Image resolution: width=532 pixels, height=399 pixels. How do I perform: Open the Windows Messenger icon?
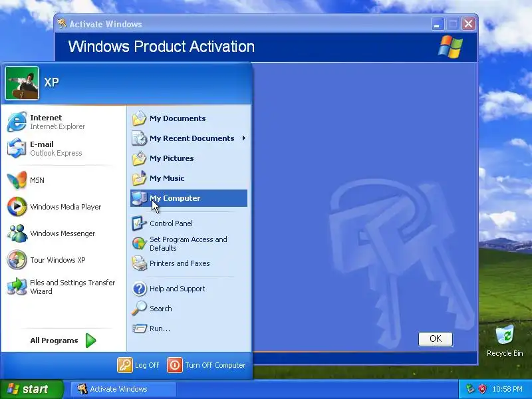[x=17, y=233]
